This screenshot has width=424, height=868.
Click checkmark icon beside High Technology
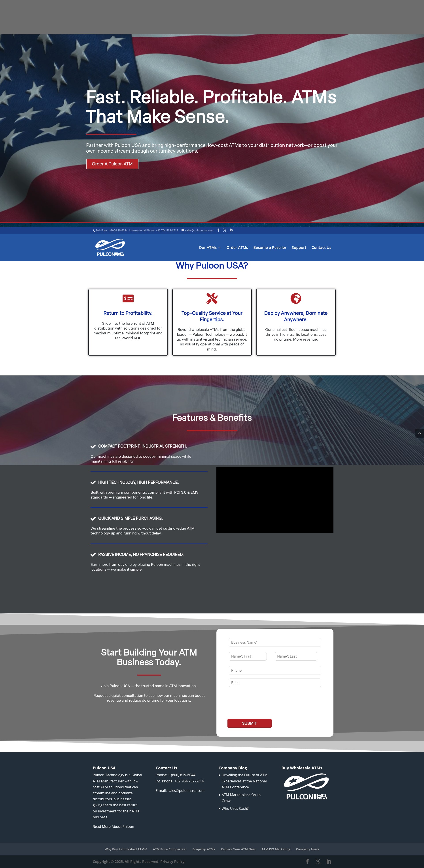click(x=93, y=482)
